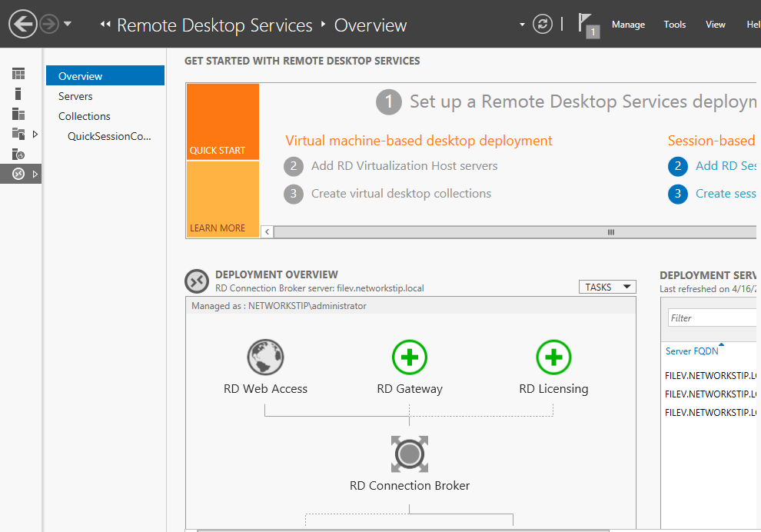Viewport: 761px width, 532px height.
Task: Expand the File and Storage Services arrow
Action: pyautogui.click(x=34, y=133)
